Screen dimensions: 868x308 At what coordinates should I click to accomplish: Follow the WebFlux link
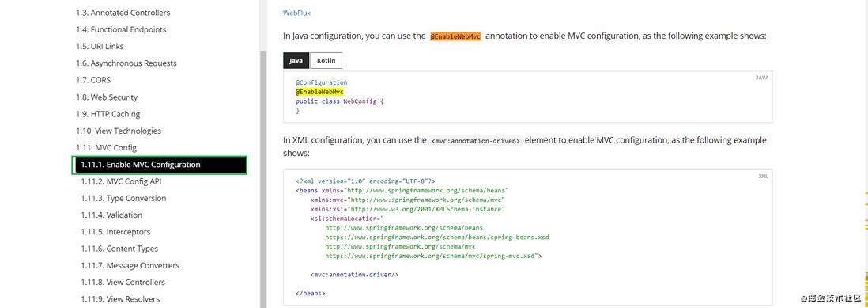click(297, 13)
